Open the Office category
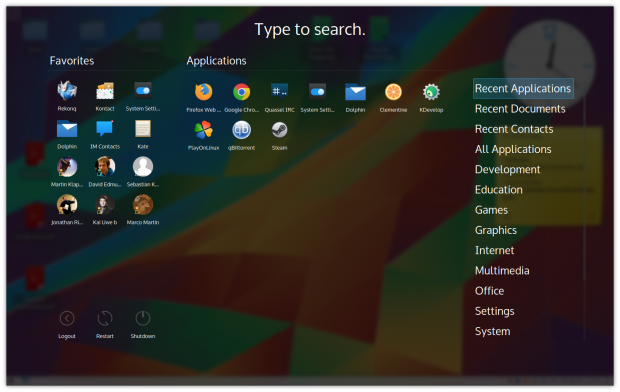 coord(490,291)
